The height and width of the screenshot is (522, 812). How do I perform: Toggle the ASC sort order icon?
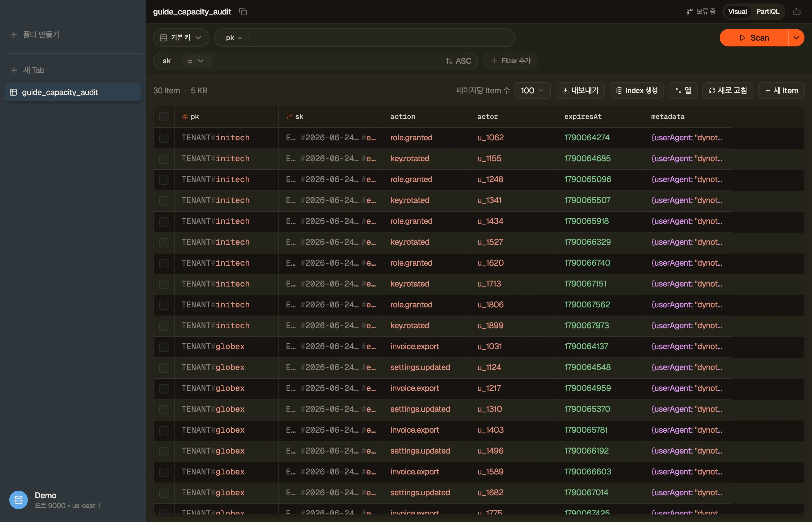449,61
